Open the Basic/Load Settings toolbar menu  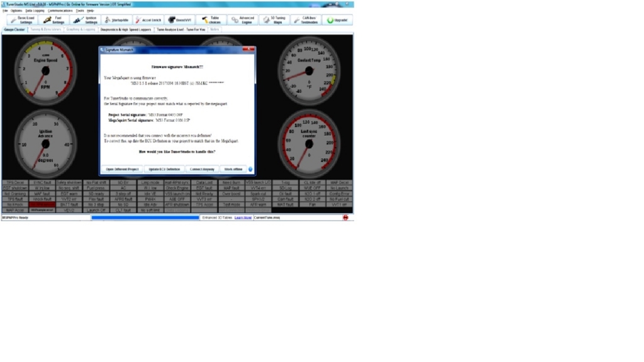[22, 20]
